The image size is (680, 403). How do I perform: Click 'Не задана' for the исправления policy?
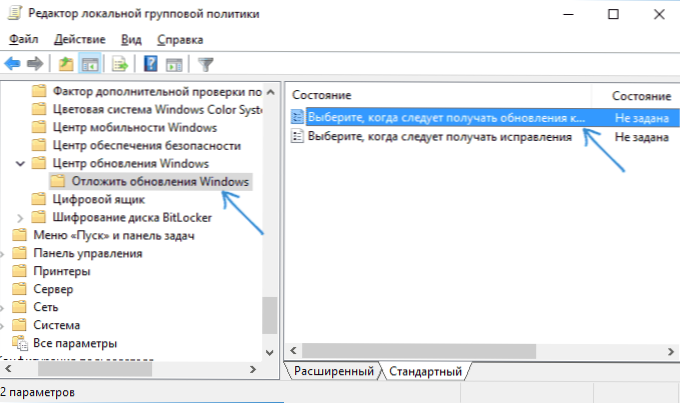click(x=641, y=137)
